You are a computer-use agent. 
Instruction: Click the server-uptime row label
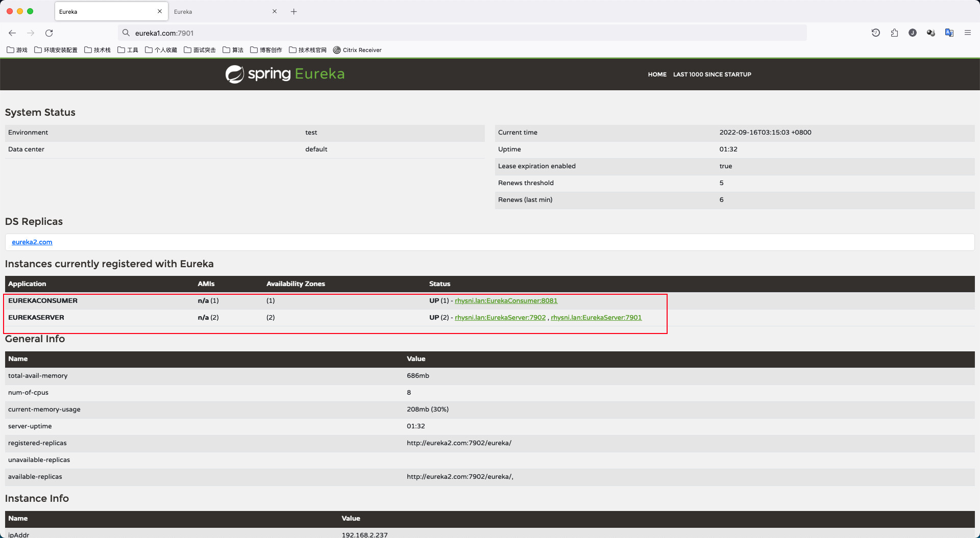(x=30, y=426)
